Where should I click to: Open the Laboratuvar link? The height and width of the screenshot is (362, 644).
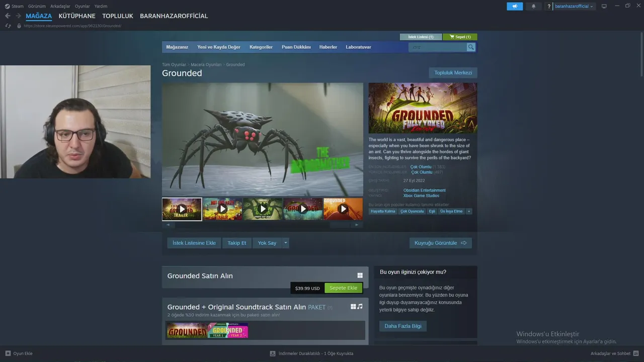[358, 47]
